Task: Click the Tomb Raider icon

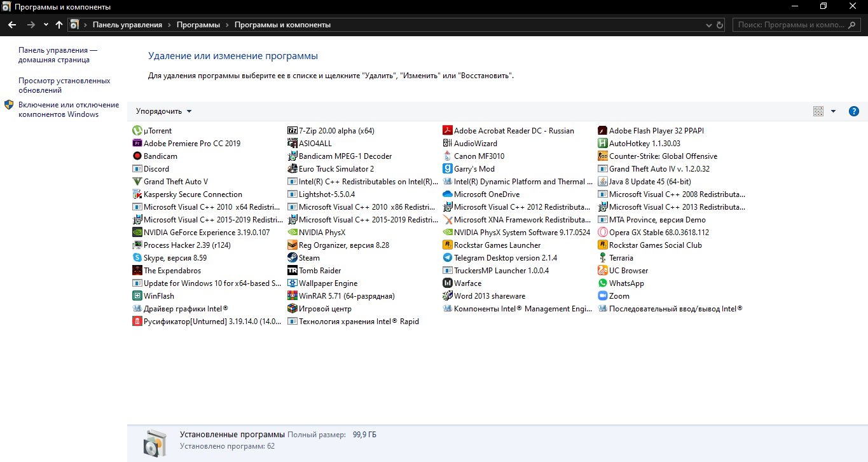Action: coord(293,271)
